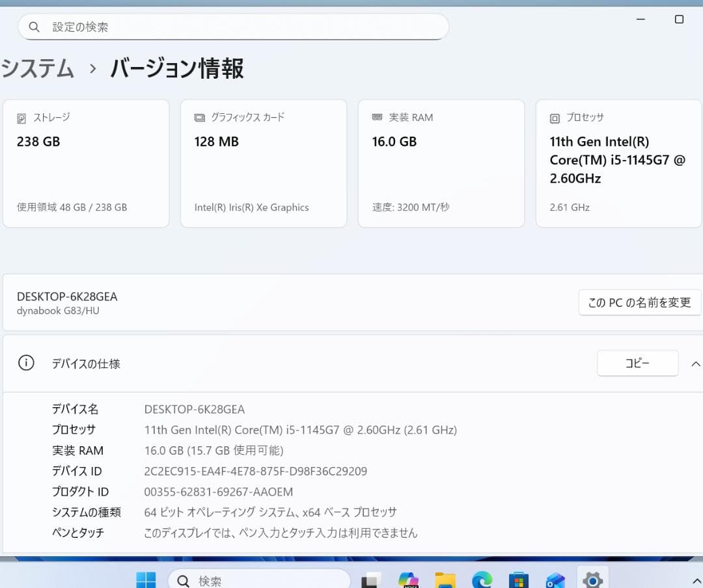Open Outlook from the taskbar
The width and height of the screenshot is (703, 588).
(555, 579)
